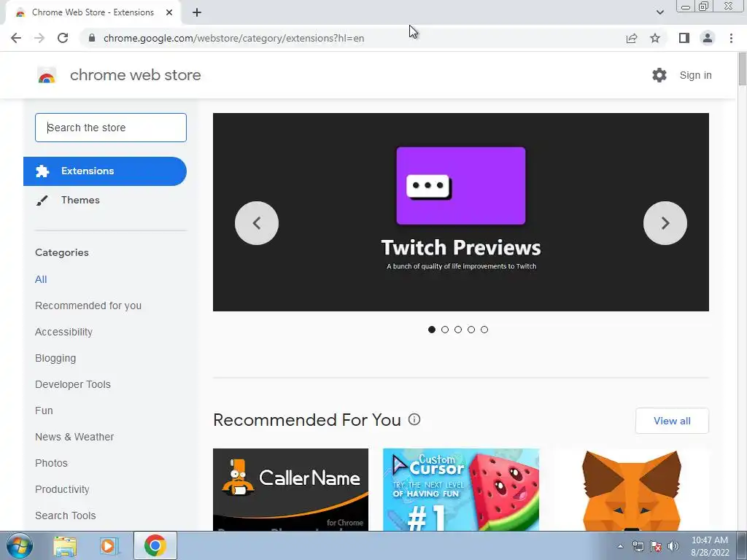This screenshot has width=747, height=560.
Task: Click the page vertical scrollbar thumb
Action: [742, 69]
